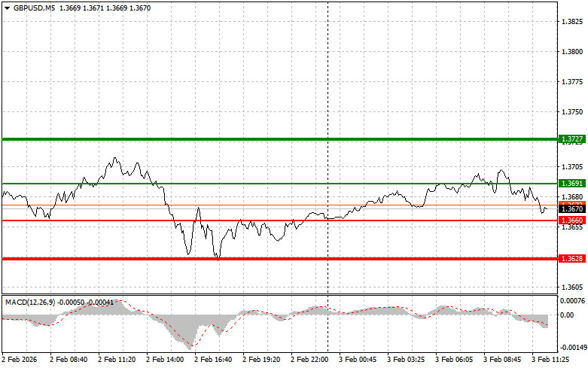Select the green 1.3691 price label
This screenshot has height=368, width=588.
pos(572,184)
